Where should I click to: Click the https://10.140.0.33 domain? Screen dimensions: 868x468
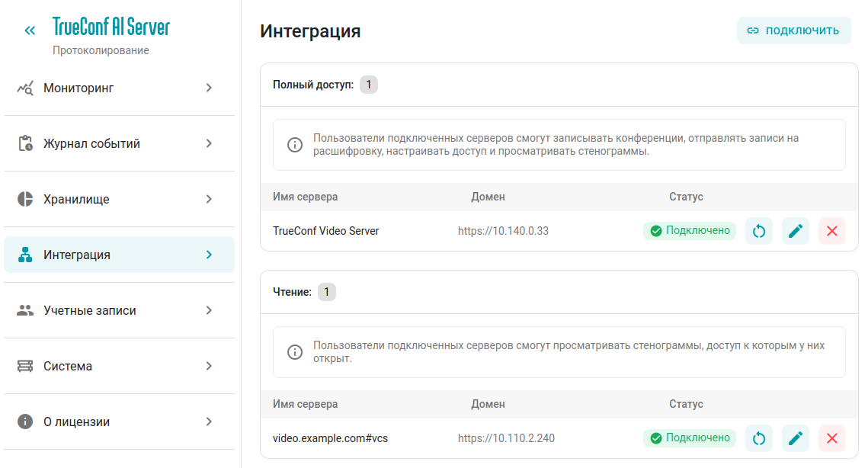[503, 231]
